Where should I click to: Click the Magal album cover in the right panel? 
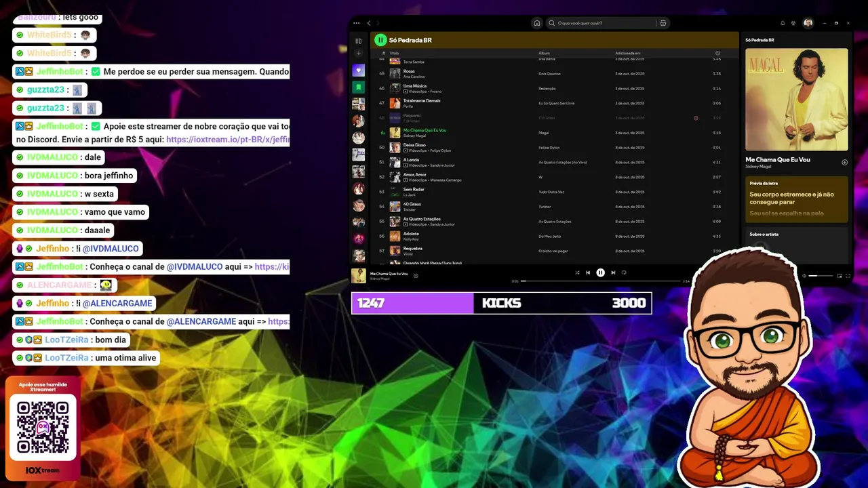click(797, 99)
